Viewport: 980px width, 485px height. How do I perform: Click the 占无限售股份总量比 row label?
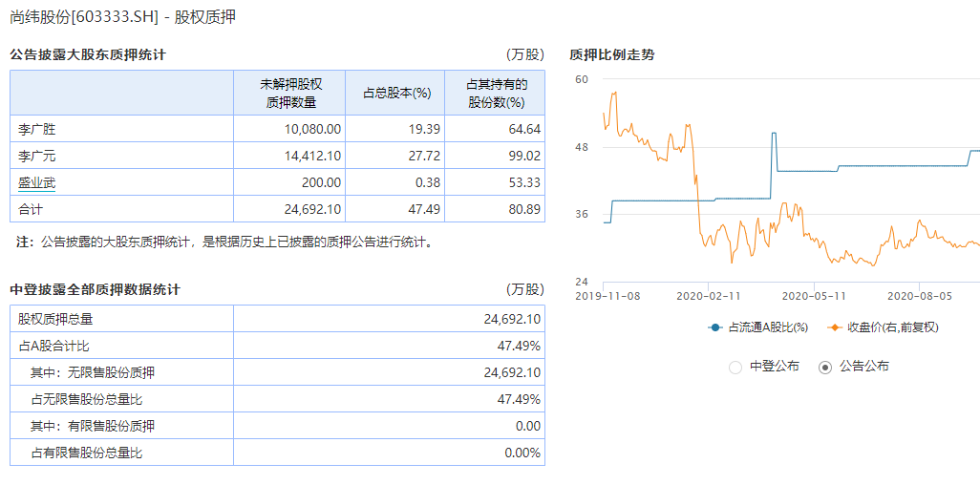87,399
